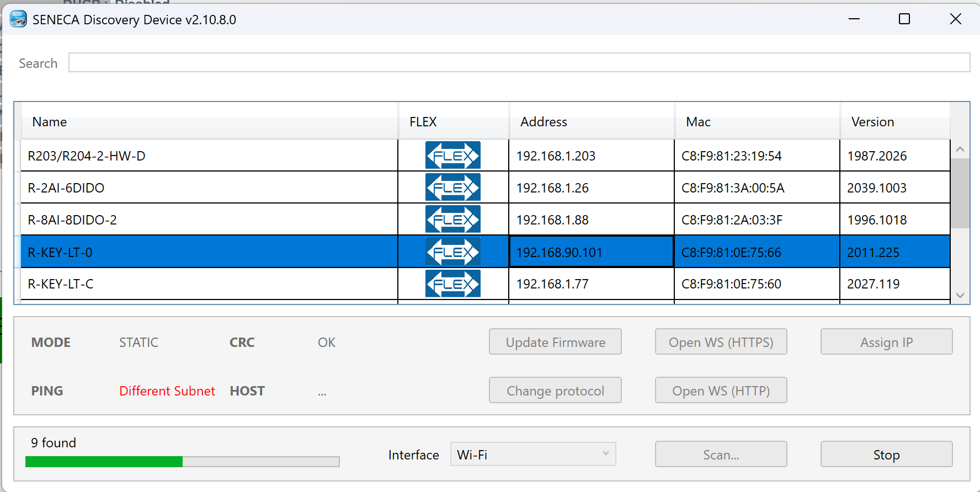
Task: Maximize the SENECA Discovery Device window
Action: pos(904,19)
